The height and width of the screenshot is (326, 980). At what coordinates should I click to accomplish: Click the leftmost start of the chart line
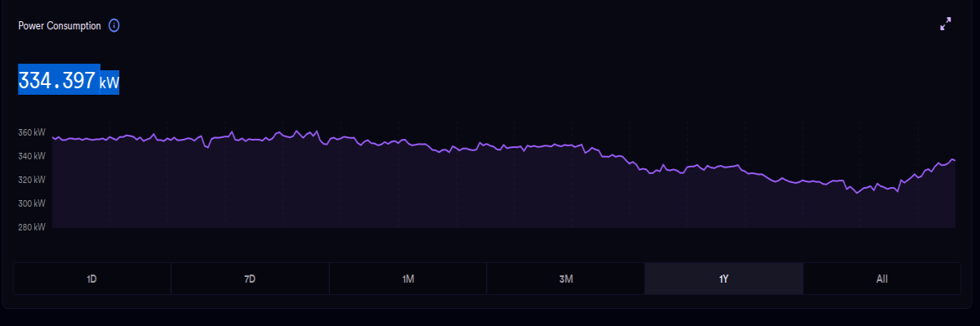[53, 137]
